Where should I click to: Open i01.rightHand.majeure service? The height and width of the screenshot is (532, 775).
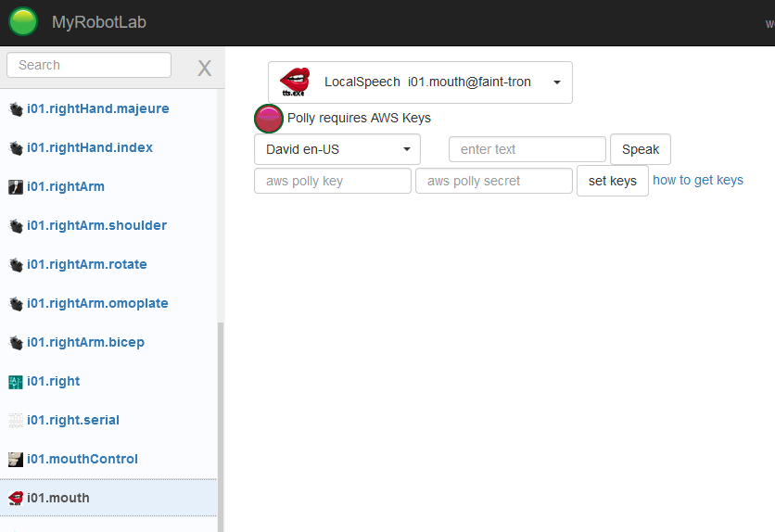tap(98, 108)
